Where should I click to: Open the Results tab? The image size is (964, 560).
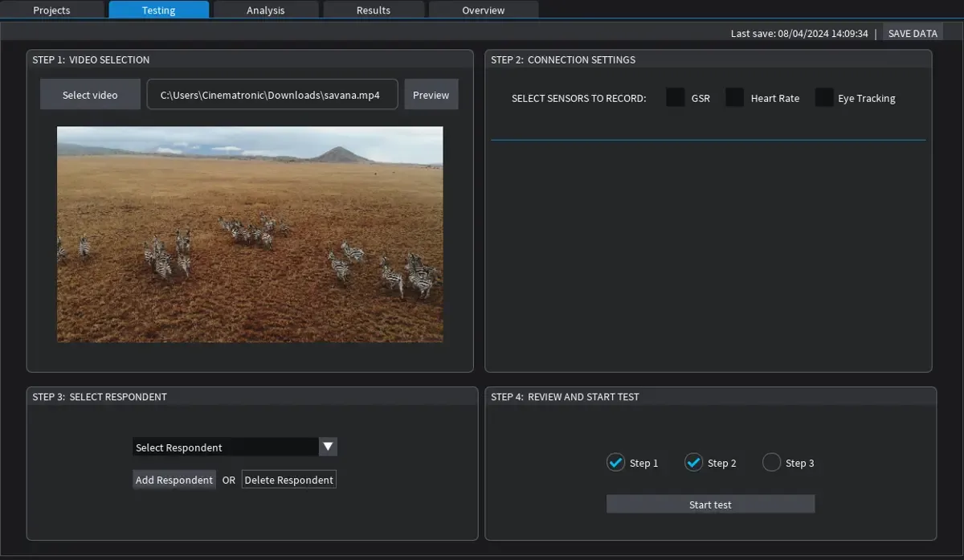[373, 10]
